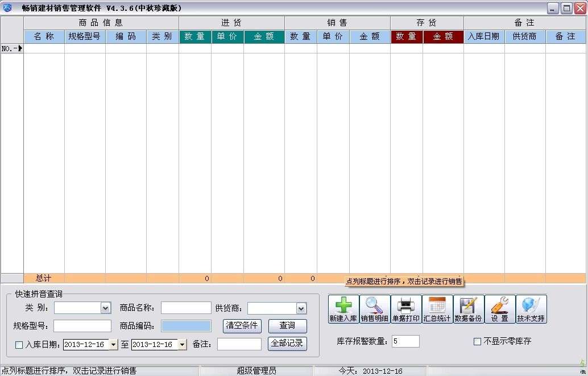Select the 单据打印 printer icon
This screenshot has width=588, height=376.
406,309
